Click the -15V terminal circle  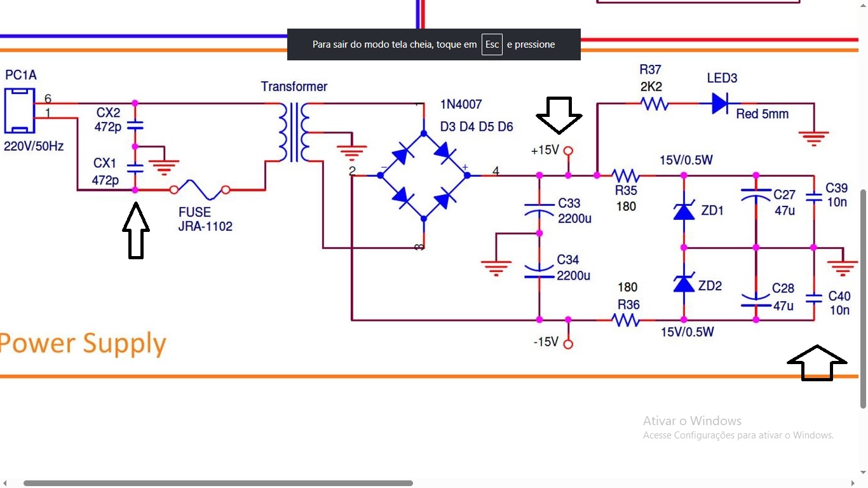pos(569,344)
